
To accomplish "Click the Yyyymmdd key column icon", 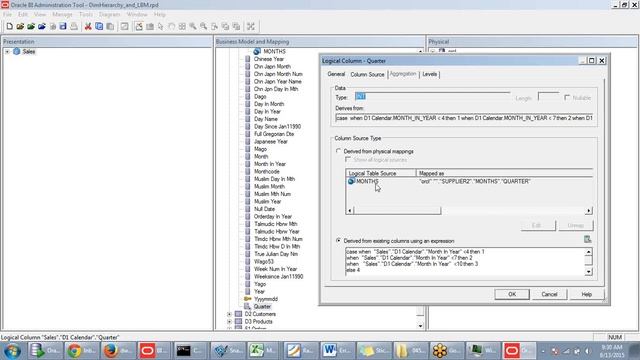I will (x=247, y=299).
